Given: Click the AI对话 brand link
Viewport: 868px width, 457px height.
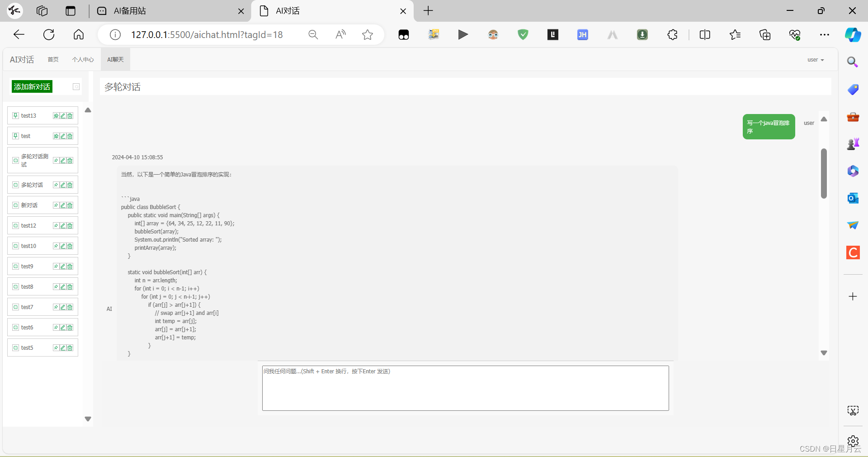Looking at the screenshot, I should pyautogui.click(x=22, y=60).
